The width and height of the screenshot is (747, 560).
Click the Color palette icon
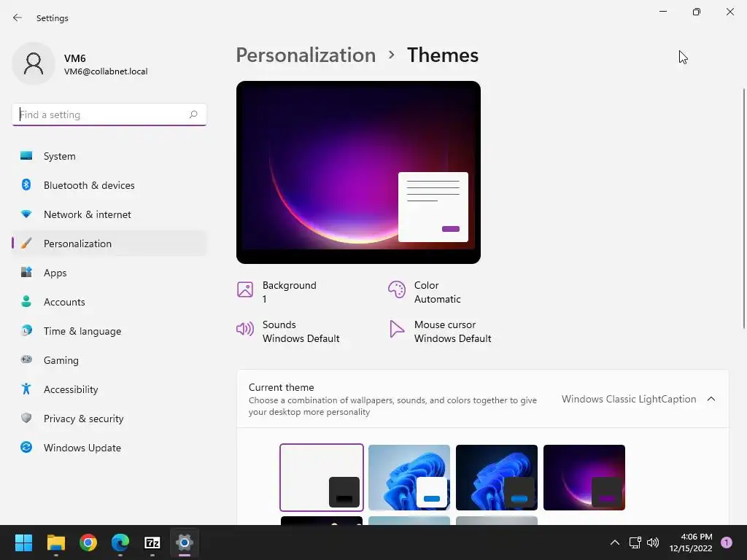click(396, 289)
